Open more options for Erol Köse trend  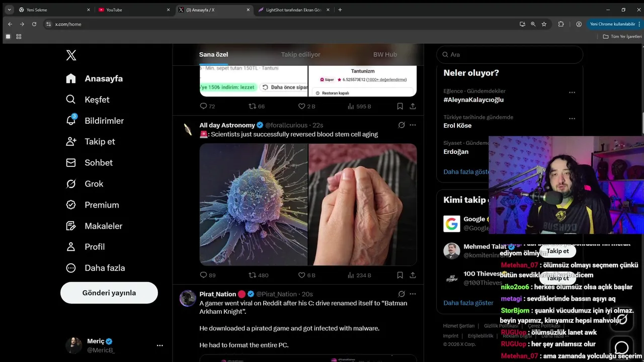(x=572, y=119)
